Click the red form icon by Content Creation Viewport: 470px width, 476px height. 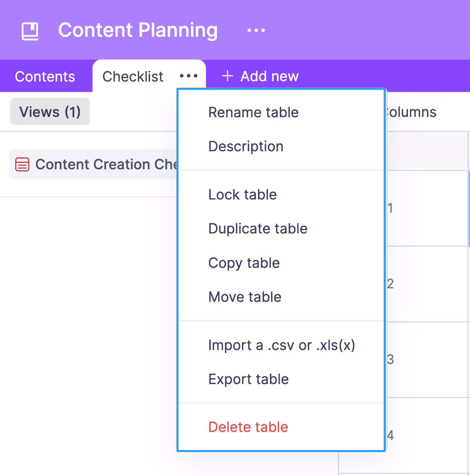tap(22, 164)
